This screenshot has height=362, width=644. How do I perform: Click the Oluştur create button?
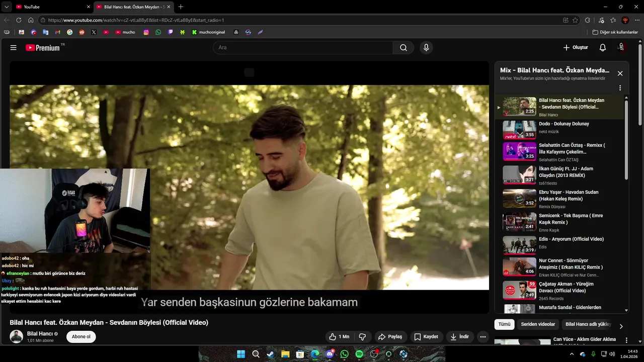(576, 48)
